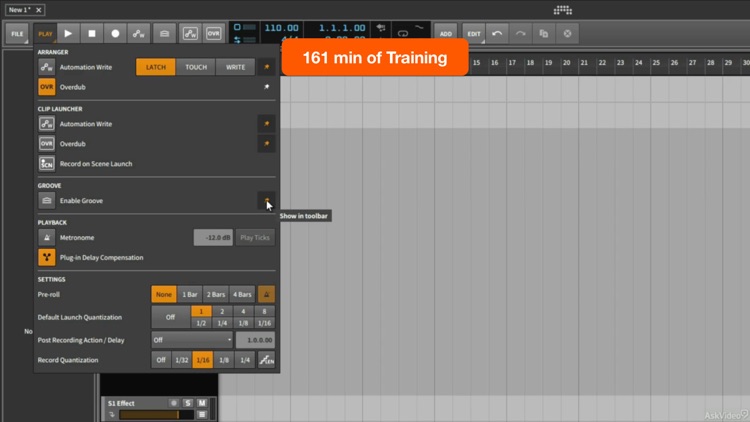Close the PLAY menu via its button
This screenshot has height=422, width=750.
click(x=45, y=33)
